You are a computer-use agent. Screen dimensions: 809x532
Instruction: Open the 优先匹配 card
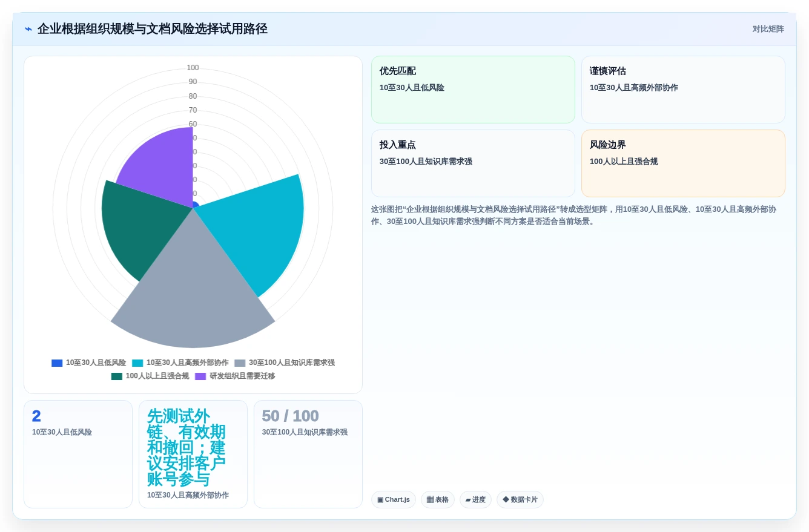[x=473, y=90]
